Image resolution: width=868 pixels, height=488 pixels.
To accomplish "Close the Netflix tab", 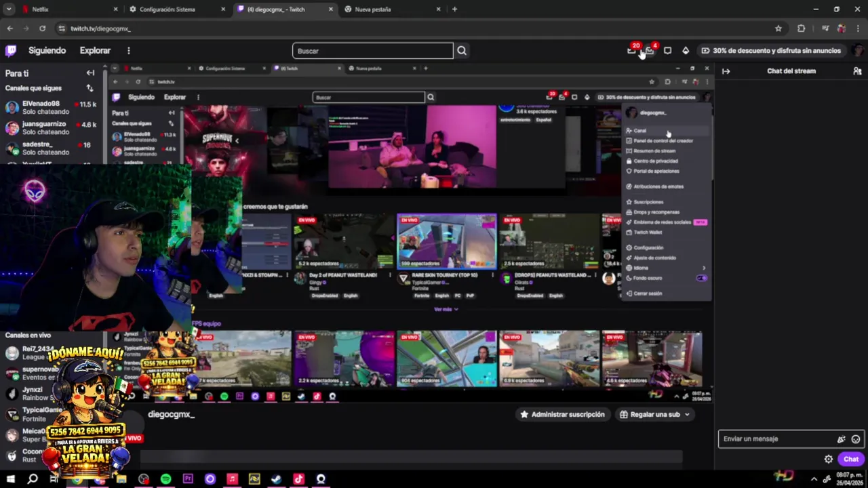I will click(115, 9).
